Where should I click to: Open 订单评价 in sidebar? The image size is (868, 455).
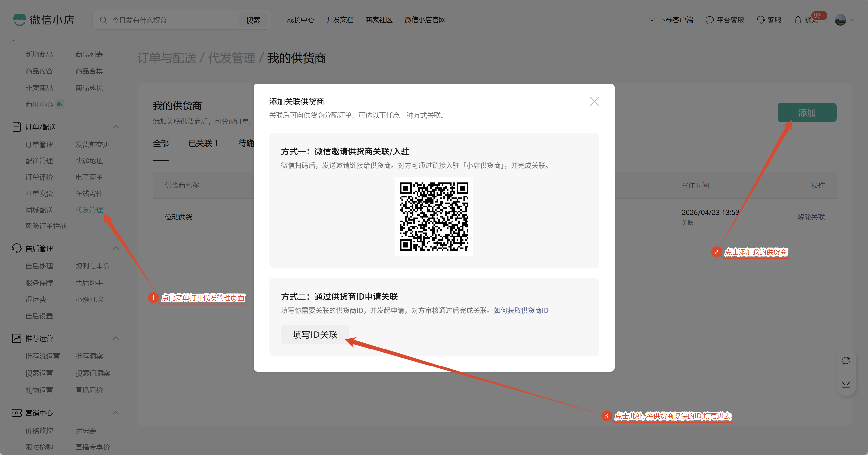(x=39, y=177)
